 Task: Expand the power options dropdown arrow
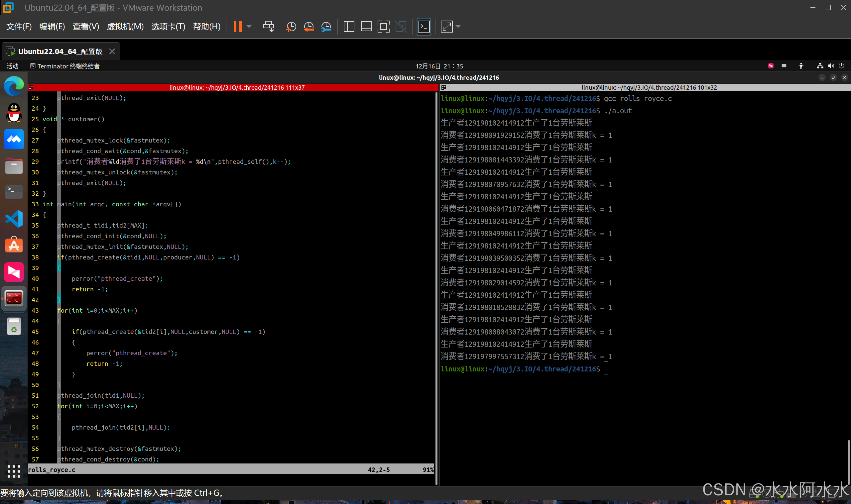(x=249, y=27)
